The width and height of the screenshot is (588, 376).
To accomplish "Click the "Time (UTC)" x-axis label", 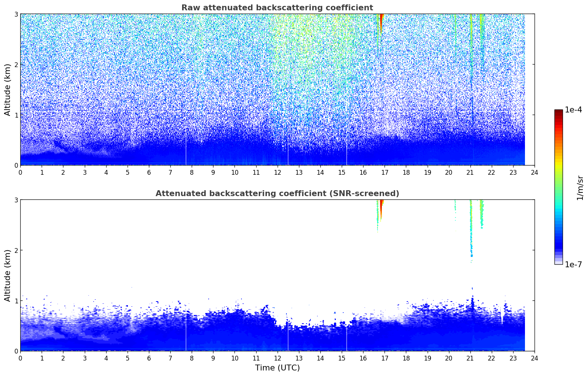I will [277, 368].
